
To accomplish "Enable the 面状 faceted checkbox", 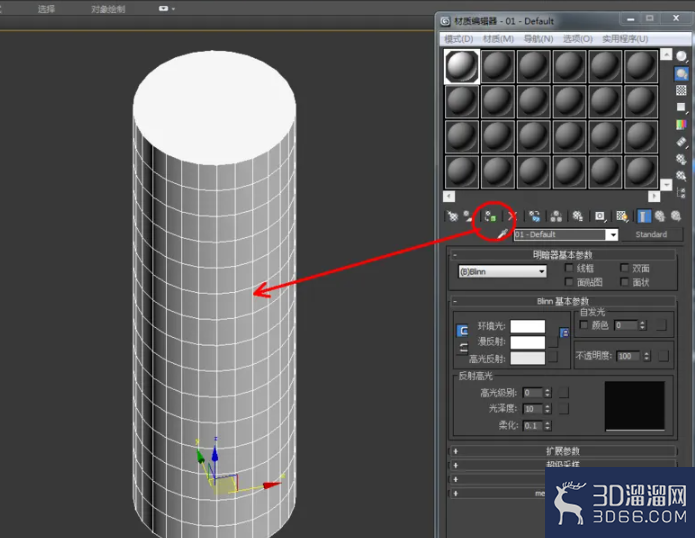I will pos(625,282).
